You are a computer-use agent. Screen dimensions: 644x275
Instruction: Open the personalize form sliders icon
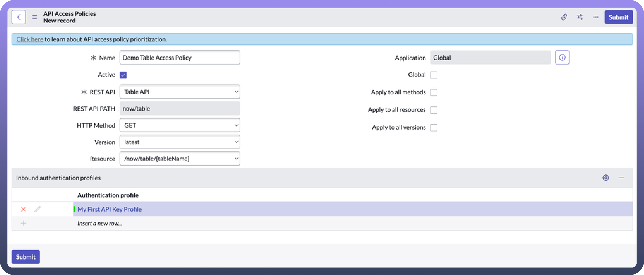pos(580,17)
